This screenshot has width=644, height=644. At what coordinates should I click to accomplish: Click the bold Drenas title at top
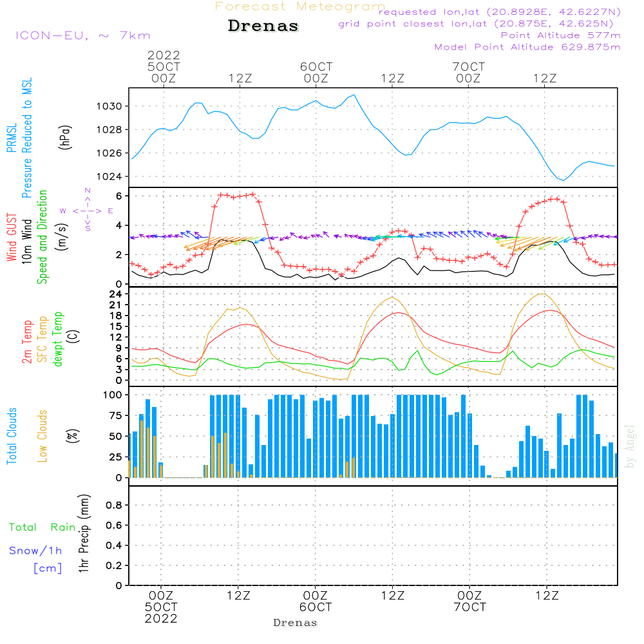click(263, 26)
